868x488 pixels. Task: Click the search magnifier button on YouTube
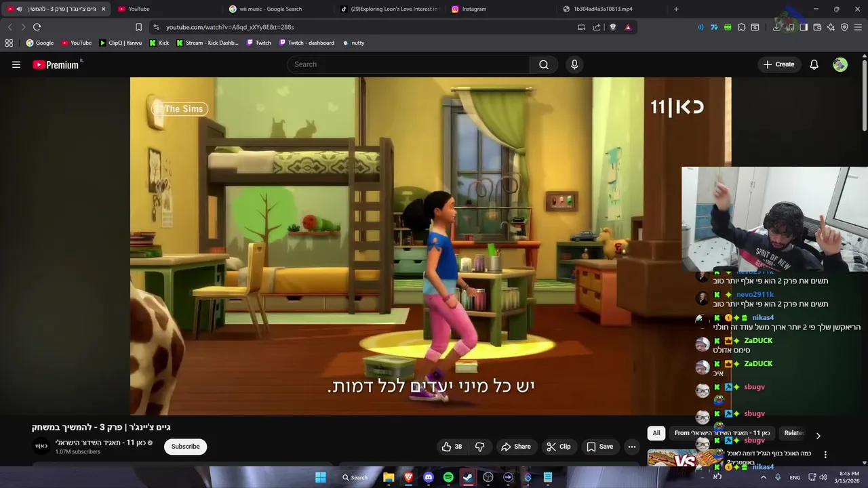pyautogui.click(x=544, y=64)
